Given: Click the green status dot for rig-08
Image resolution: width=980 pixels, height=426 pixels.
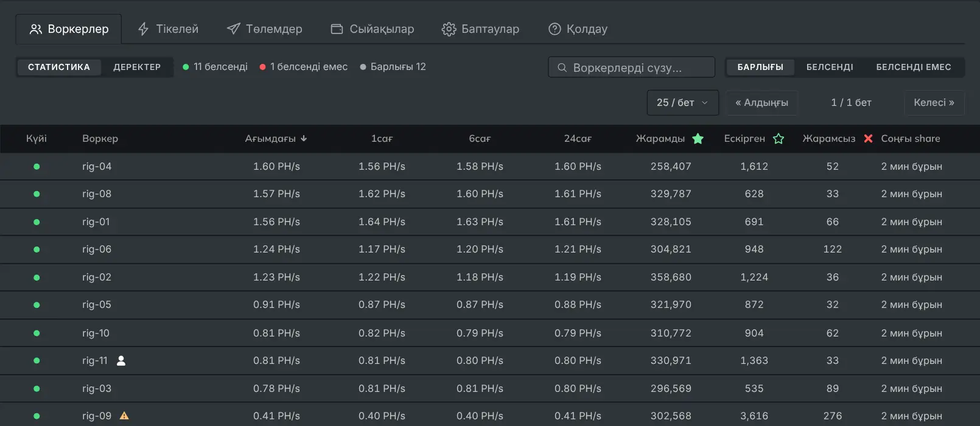Looking at the screenshot, I should point(37,194).
